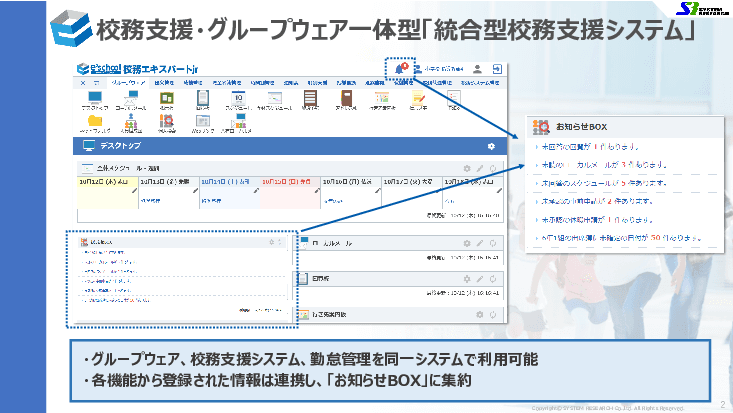Open 6年1組 attendance notice showing 50件

[x=622, y=238]
